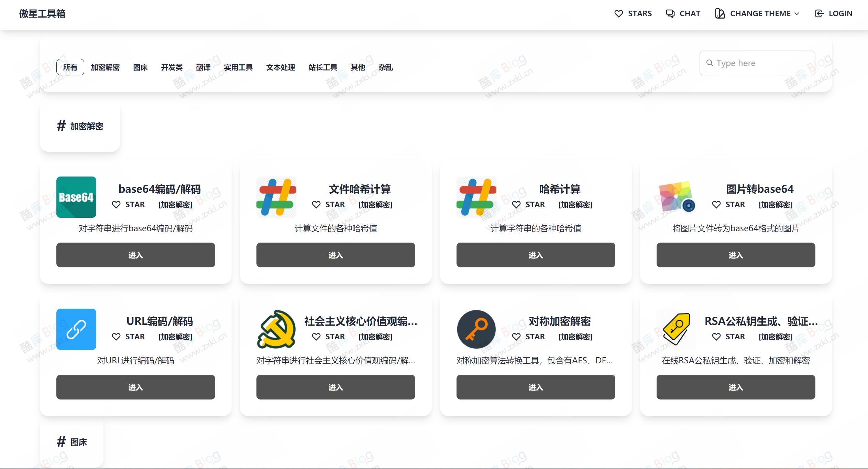The width and height of the screenshot is (868, 469).
Task: Click the URL编码/解码 chain link icon
Action: pyautogui.click(x=76, y=329)
